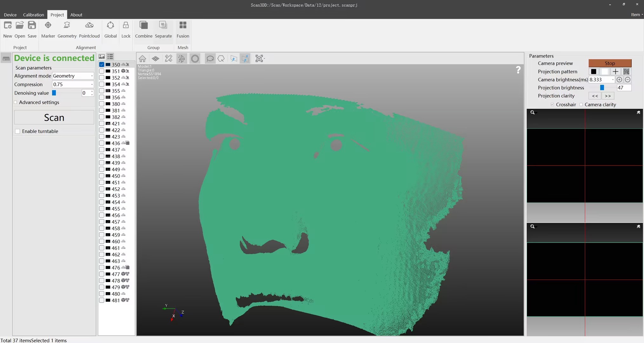Open the Calibration tab
Image resolution: width=644 pixels, height=343 pixels.
click(x=33, y=15)
